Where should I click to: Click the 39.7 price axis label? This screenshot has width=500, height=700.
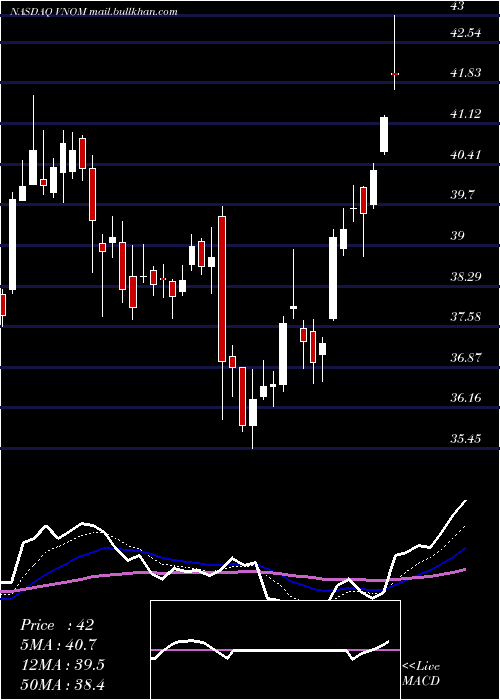(462, 195)
